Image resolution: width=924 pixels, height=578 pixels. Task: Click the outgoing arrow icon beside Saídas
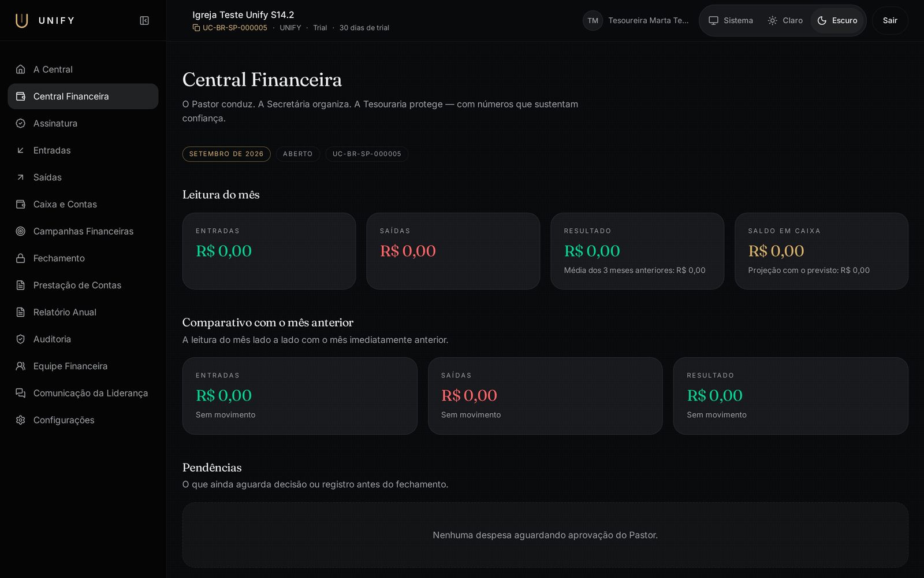coord(21,177)
